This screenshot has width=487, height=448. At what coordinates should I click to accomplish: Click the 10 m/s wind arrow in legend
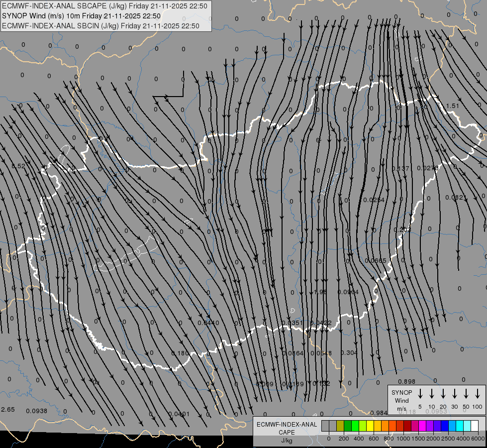point(432,394)
